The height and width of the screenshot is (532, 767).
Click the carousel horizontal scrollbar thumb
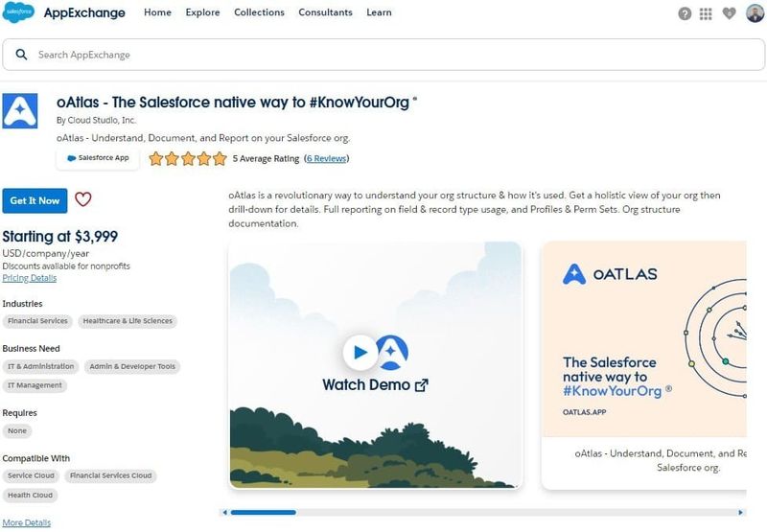[263, 513]
